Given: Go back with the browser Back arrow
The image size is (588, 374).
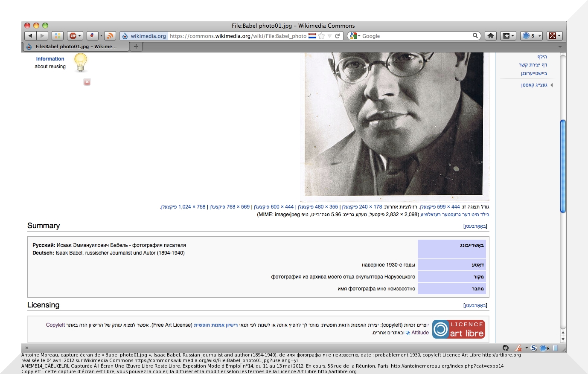Looking at the screenshot, I should tap(30, 36).
